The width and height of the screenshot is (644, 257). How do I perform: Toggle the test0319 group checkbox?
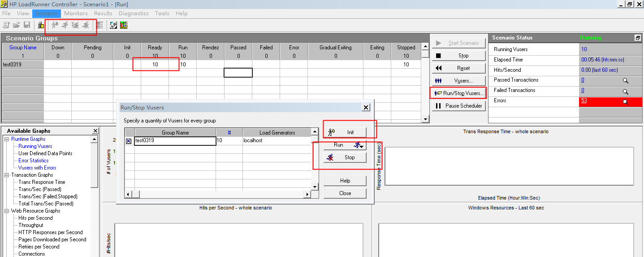[129, 141]
